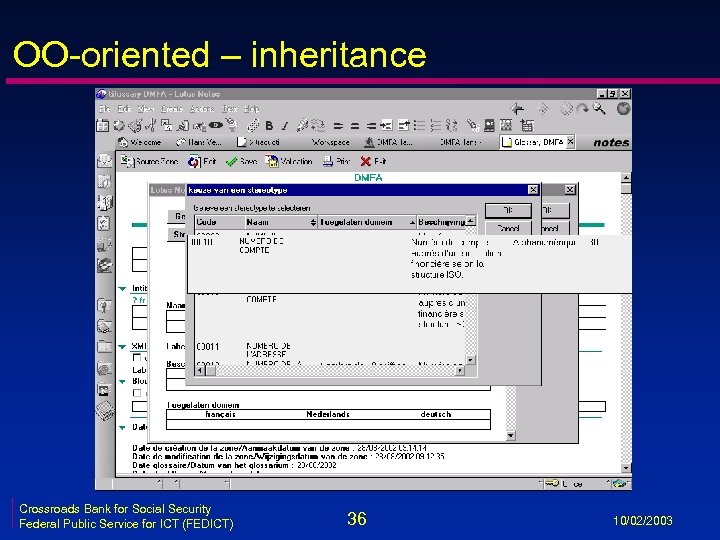This screenshot has height=540, width=720.
Task: Select the C0011 NUMERO DE L'ADRESSE row
Action: pos(330,350)
